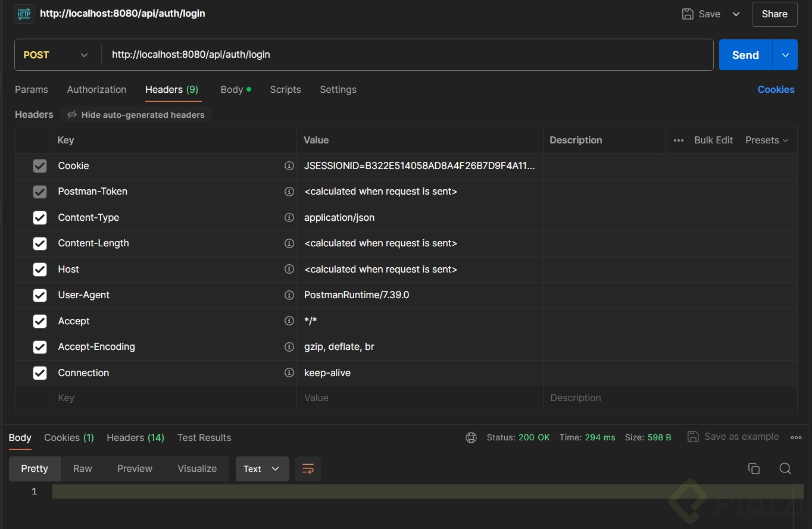Change the response format Text dropdown
The width and height of the screenshot is (812, 529).
pos(262,469)
